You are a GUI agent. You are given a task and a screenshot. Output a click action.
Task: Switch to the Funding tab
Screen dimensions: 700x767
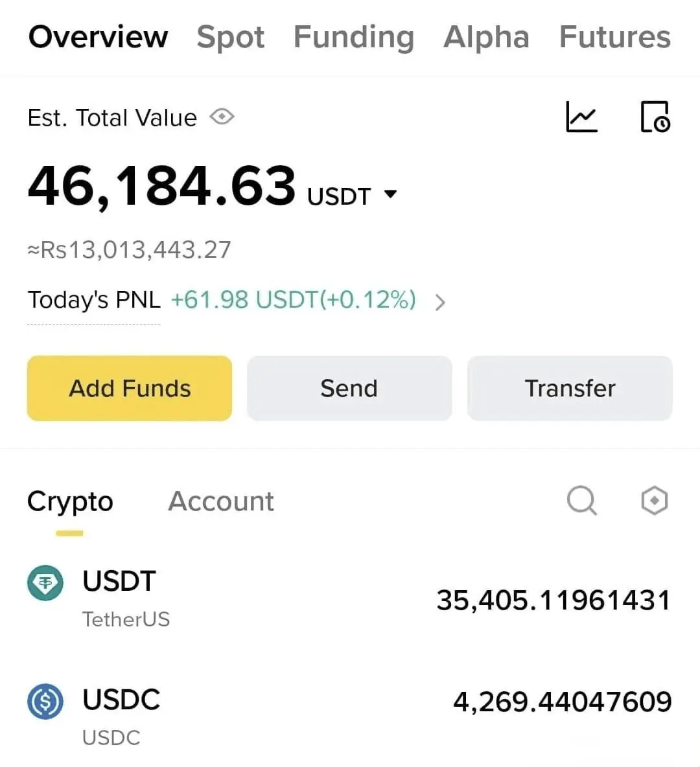[354, 37]
